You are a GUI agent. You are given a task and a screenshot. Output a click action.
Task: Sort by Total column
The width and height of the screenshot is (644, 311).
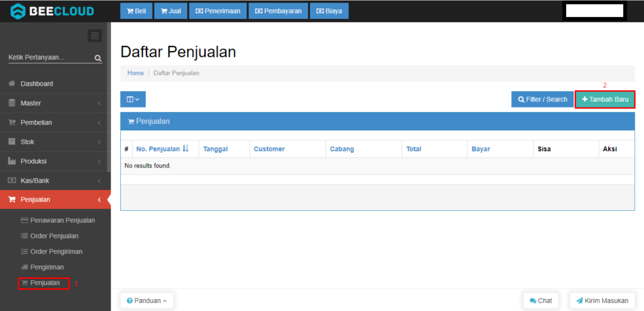[x=414, y=149]
